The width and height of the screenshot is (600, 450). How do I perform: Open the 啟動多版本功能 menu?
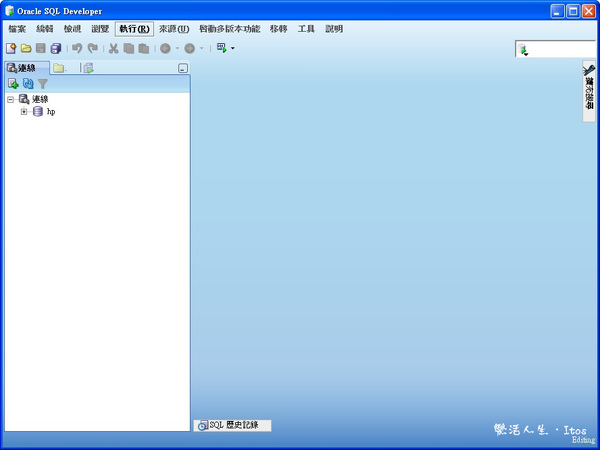[230, 29]
